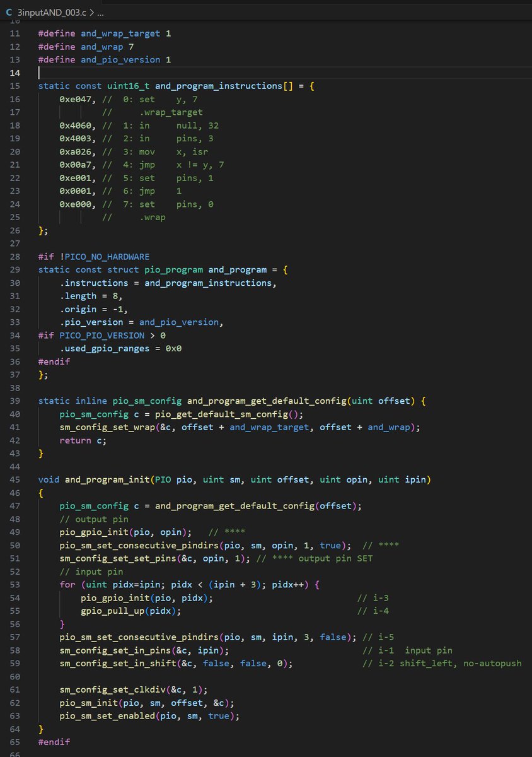Viewport: 532px width, 757px height.
Task: Click 'and_program_get_default_config' on line 39
Action: tap(267, 401)
